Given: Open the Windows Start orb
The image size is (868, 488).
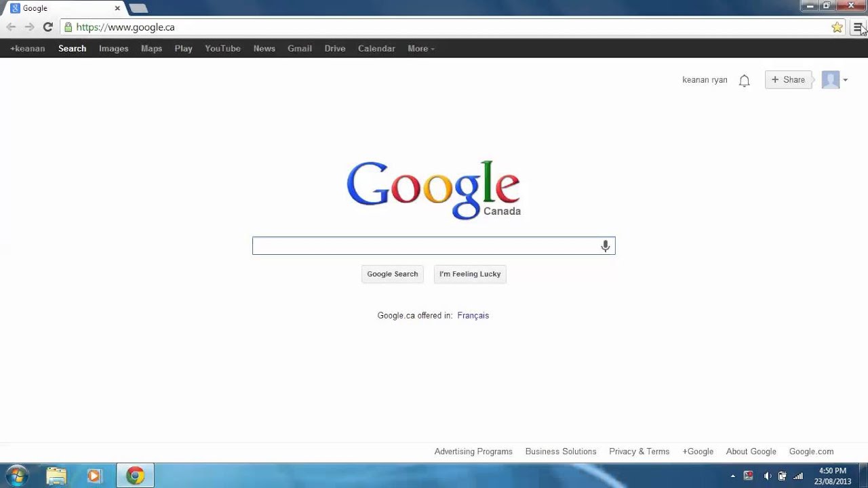Looking at the screenshot, I should click(17, 476).
